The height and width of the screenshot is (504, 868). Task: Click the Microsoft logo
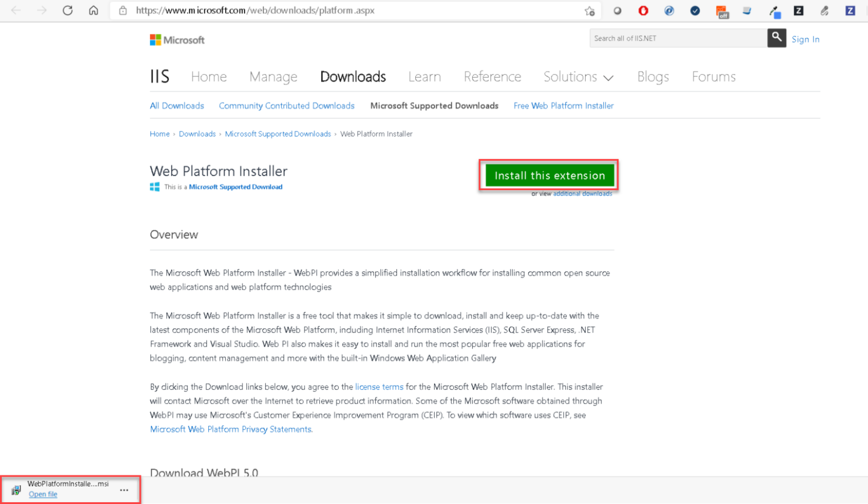[177, 40]
